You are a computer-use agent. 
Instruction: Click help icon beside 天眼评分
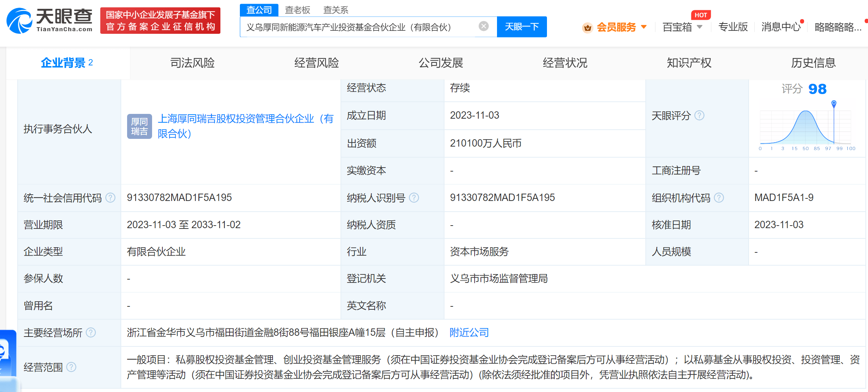click(x=700, y=116)
